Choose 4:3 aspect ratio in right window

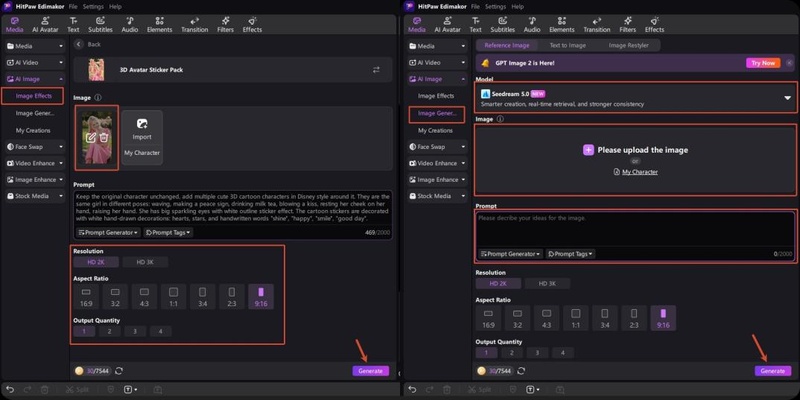[x=546, y=318]
